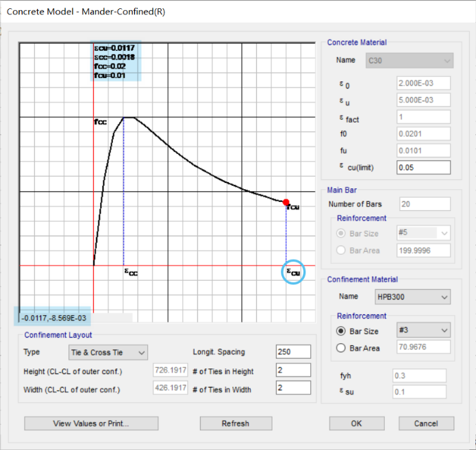
Task: Confirm with the OK button
Action: 357,423
